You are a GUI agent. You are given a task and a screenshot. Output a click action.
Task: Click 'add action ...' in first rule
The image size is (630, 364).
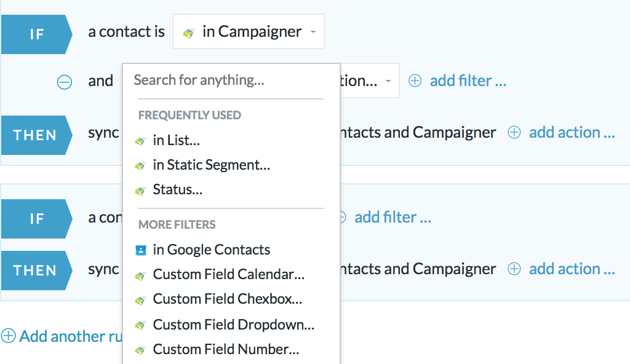pyautogui.click(x=572, y=132)
